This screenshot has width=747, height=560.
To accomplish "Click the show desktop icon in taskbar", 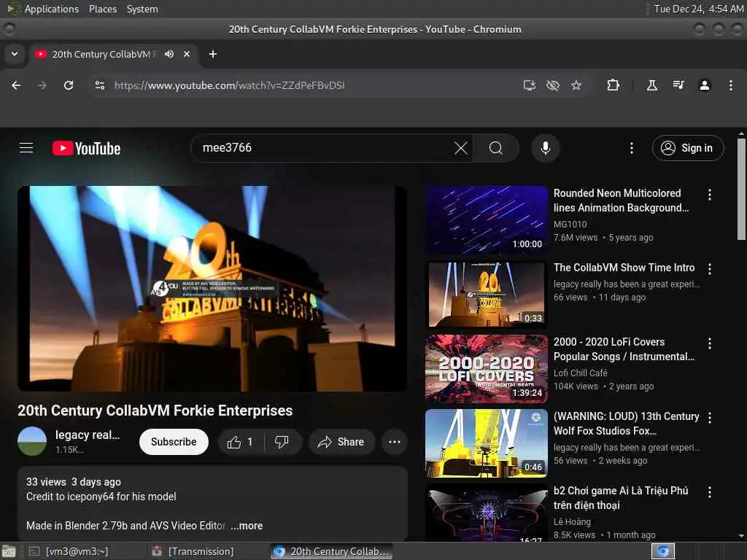I will click(x=8, y=551).
